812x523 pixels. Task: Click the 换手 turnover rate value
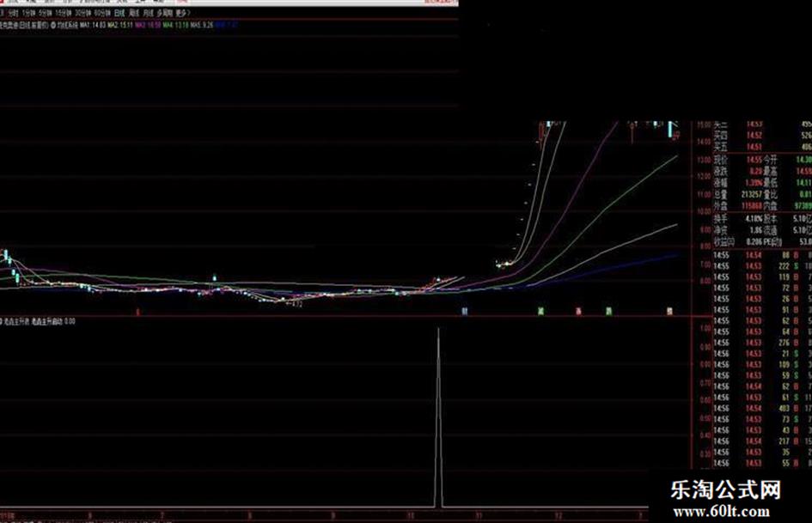coord(754,218)
